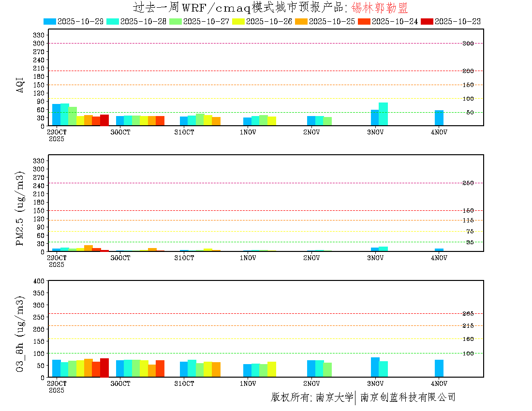Click the 265 threshold label in O3_8h chart

(x=468, y=314)
